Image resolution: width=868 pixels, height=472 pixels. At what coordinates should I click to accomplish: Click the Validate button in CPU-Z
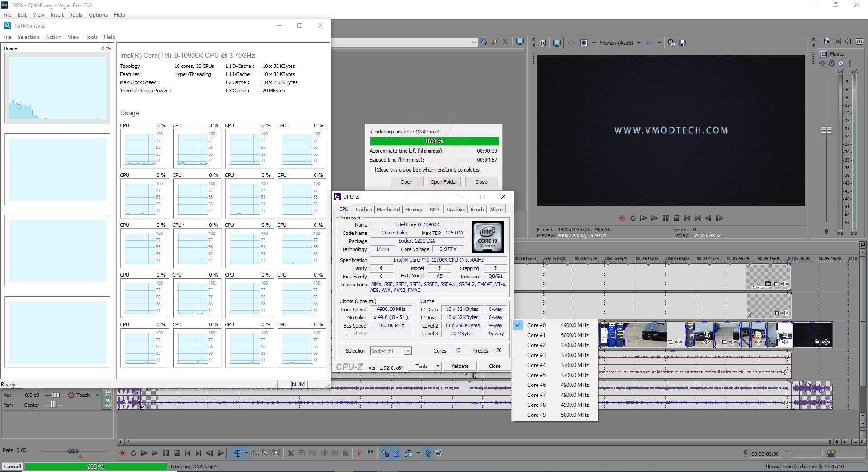tap(460, 366)
